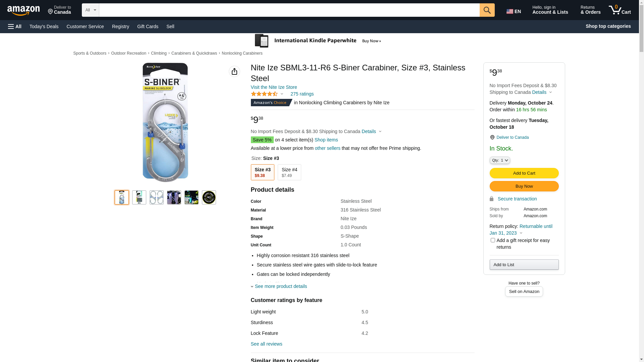Open the Qty quantity dropdown
This screenshot has width=644, height=362.
(499, 161)
